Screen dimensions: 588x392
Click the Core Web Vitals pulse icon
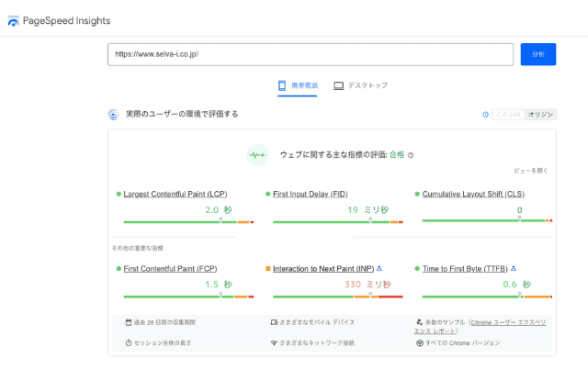click(257, 155)
